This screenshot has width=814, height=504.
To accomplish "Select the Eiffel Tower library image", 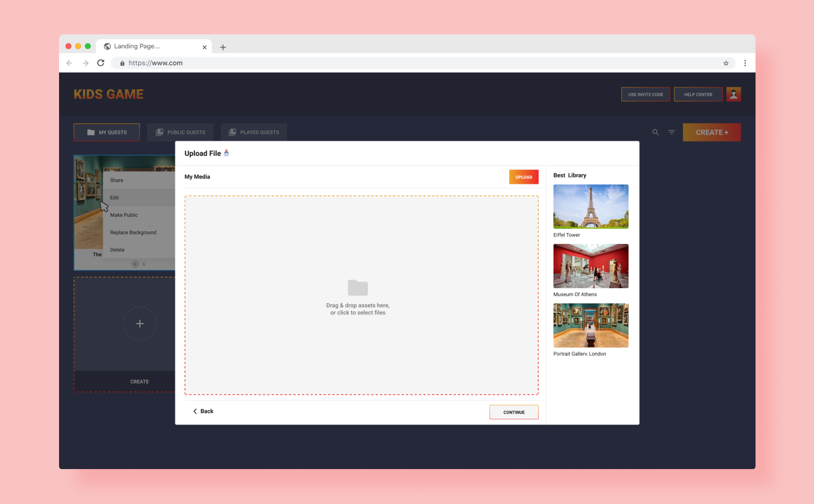I will [590, 207].
